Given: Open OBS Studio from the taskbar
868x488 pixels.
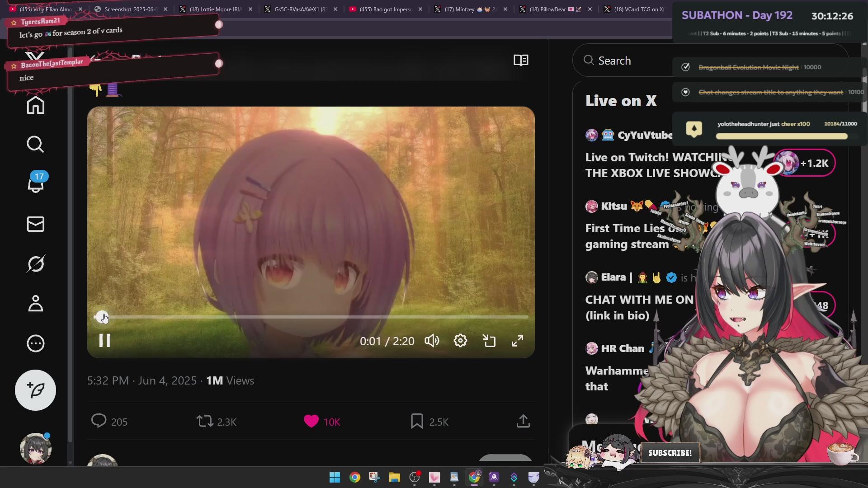Looking at the screenshot, I should pyautogui.click(x=415, y=477).
